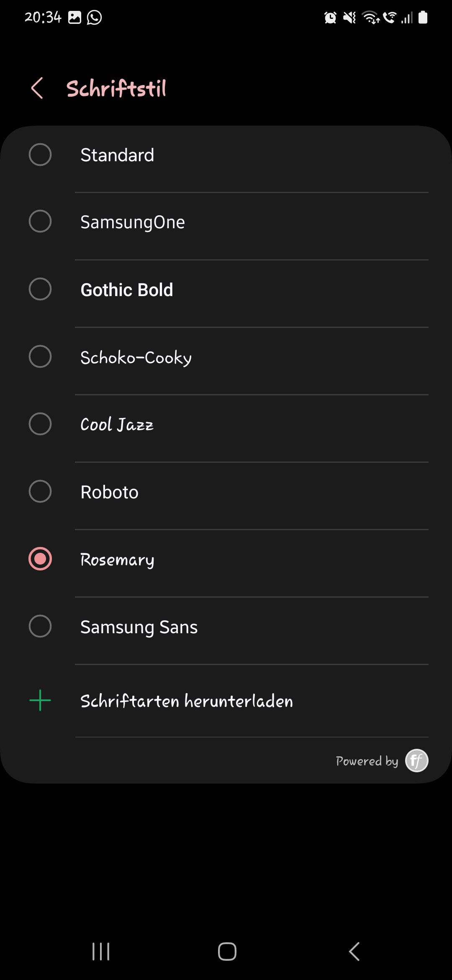Select the Rosemary radio button
This screenshot has width=452, height=980.
point(40,559)
